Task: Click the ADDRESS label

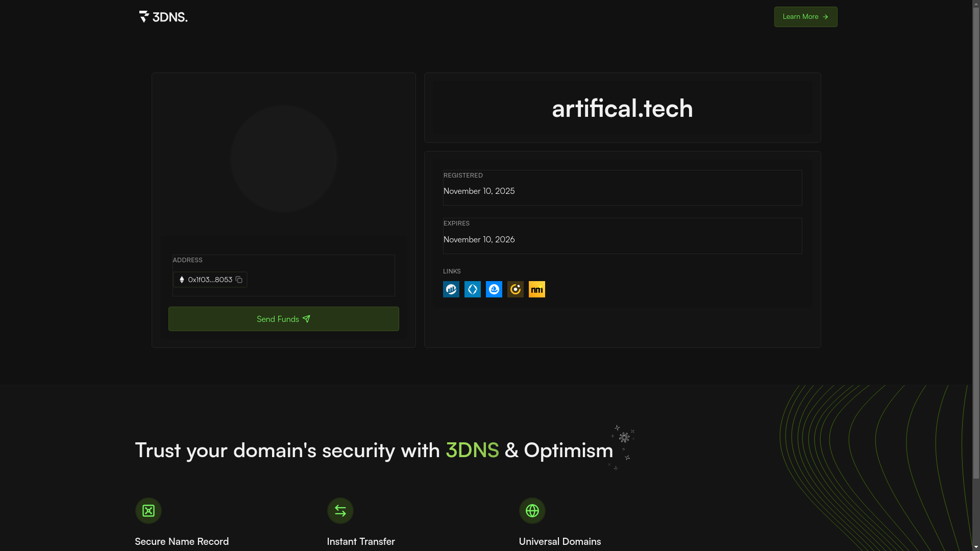Action: (x=187, y=260)
